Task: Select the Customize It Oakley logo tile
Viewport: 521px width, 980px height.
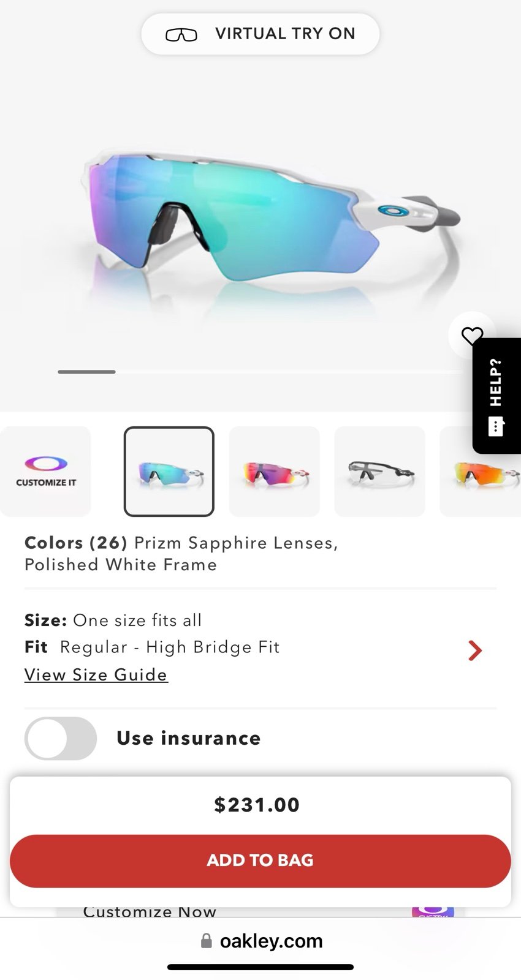Action: (x=46, y=472)
